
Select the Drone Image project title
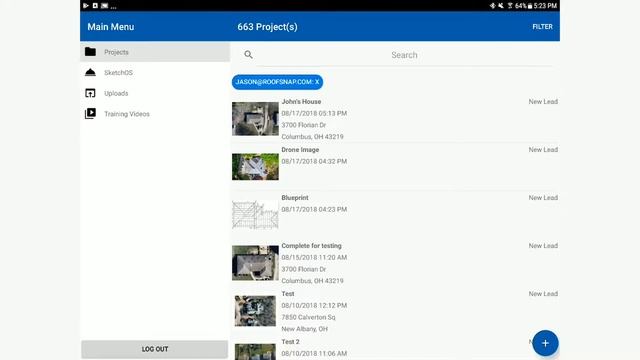click(x=300, y=150)
